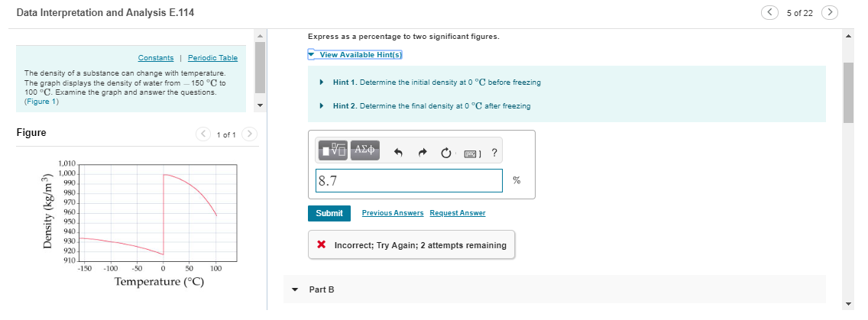Screen dimensions: 868x320
Task: Open the Periodic Table link
Action: 212,58
